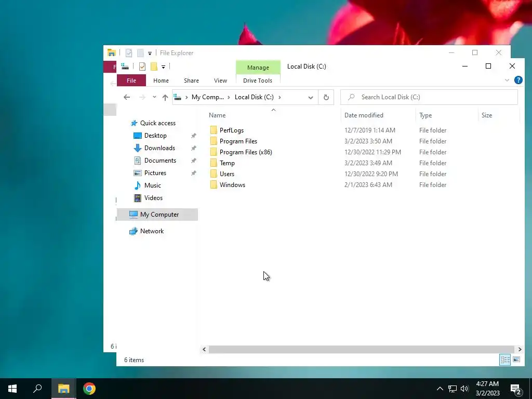Screen dimensions: 532x399
Task: Click the refresh button in address bar
Action: tap(326, 97)
